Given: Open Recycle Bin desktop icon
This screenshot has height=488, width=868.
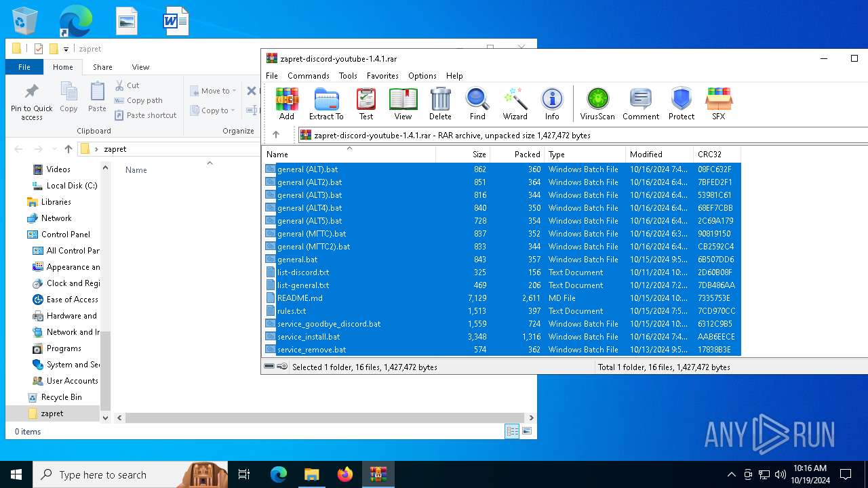Looking at the screenshot, I should 25,21.
